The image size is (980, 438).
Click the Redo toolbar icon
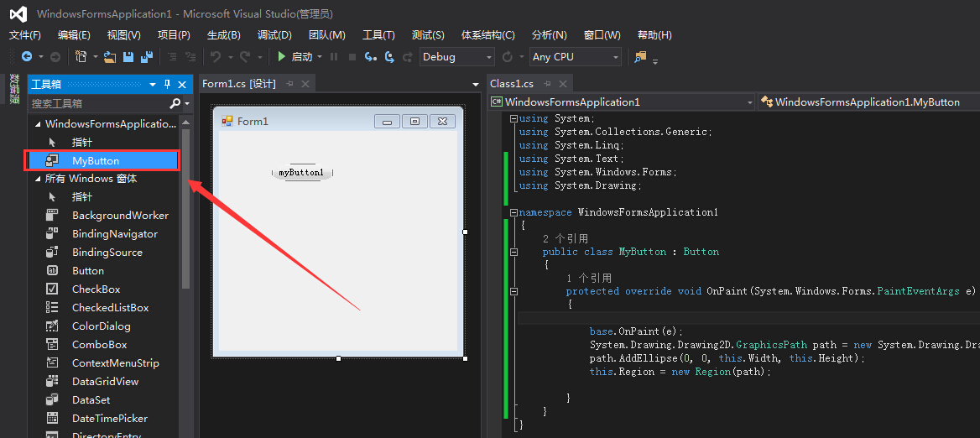(246, 57)
